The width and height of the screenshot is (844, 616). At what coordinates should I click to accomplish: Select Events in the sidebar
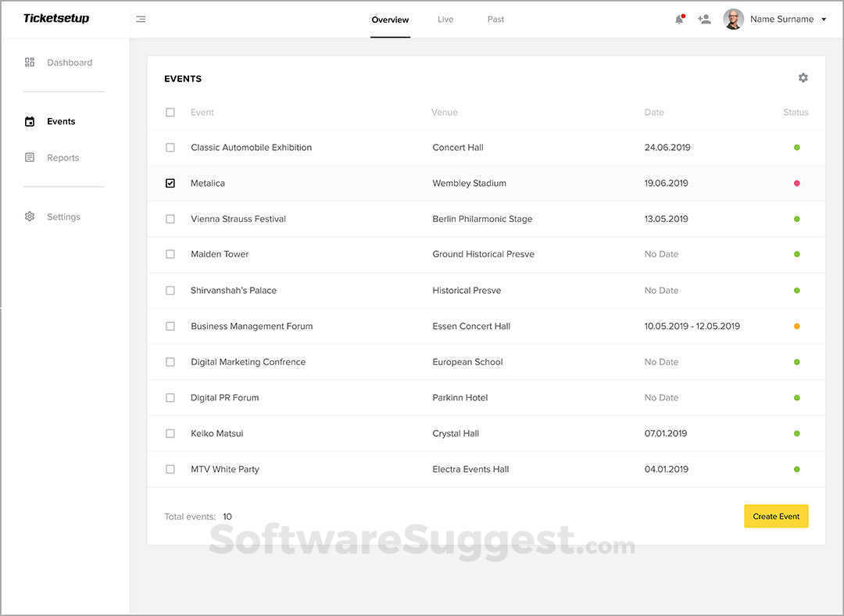(x=61, y=122)
